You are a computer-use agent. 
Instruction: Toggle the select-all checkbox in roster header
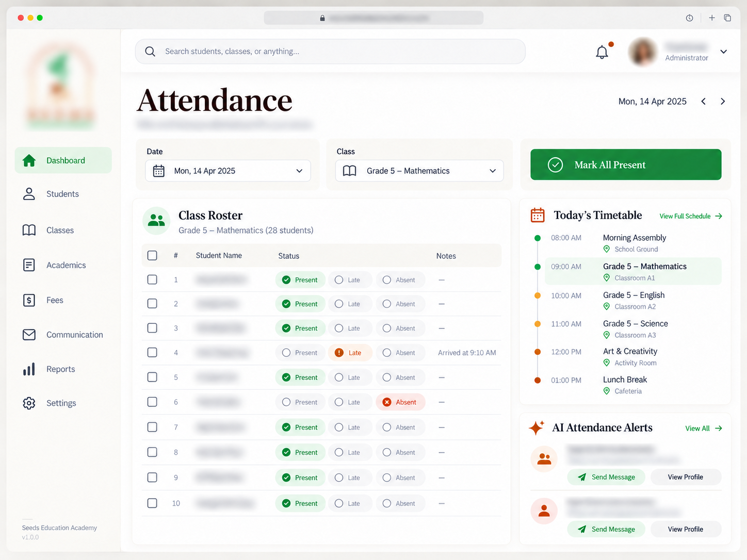(x=152, y=255)
